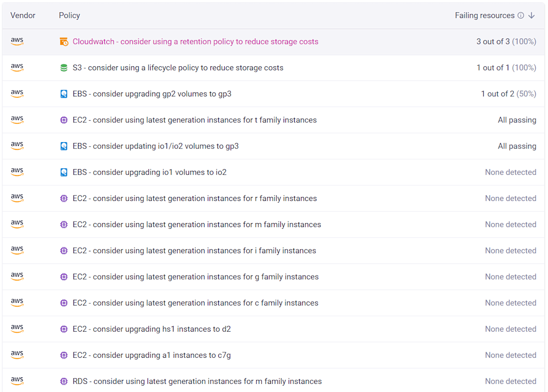Screen dimensions: 548x392
Task: Click the EC2 chip icon for c family instances
Action: click(64, 303)
